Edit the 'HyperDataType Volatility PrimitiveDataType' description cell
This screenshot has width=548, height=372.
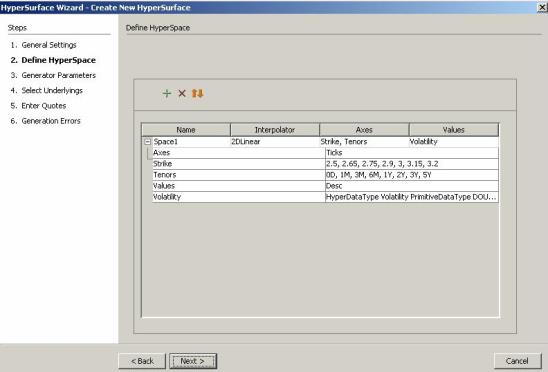click(x=412, y=197)
